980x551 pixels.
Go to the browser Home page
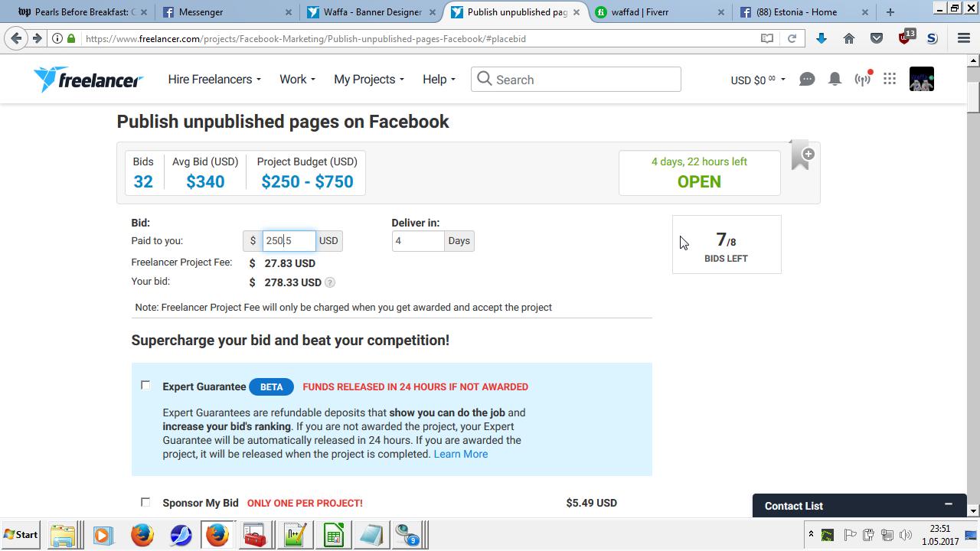(849, 38)
